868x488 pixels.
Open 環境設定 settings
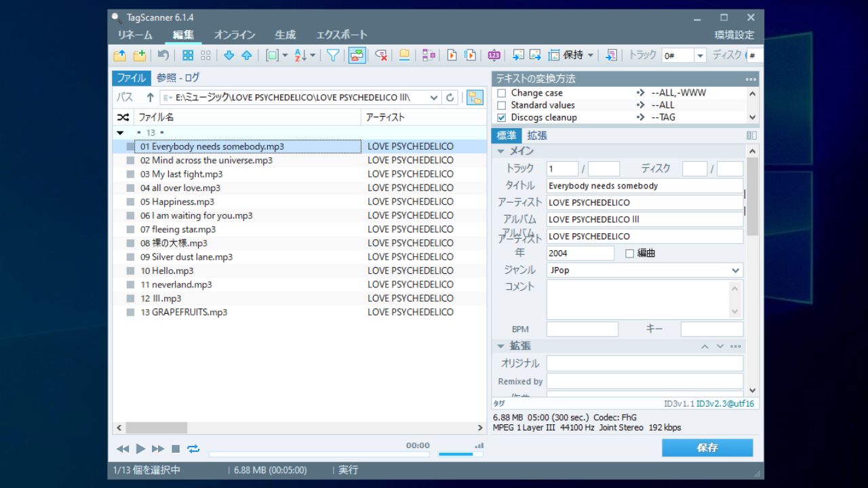pyautogui.click(x=734, y=35)
